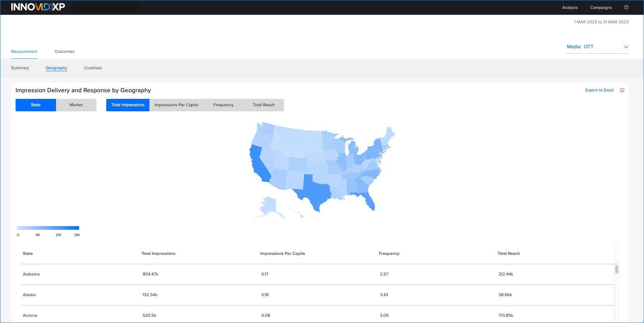644x323 pixels.
Task: Click Arizona's 0.08 per capita value
Action: pos(266,316)
